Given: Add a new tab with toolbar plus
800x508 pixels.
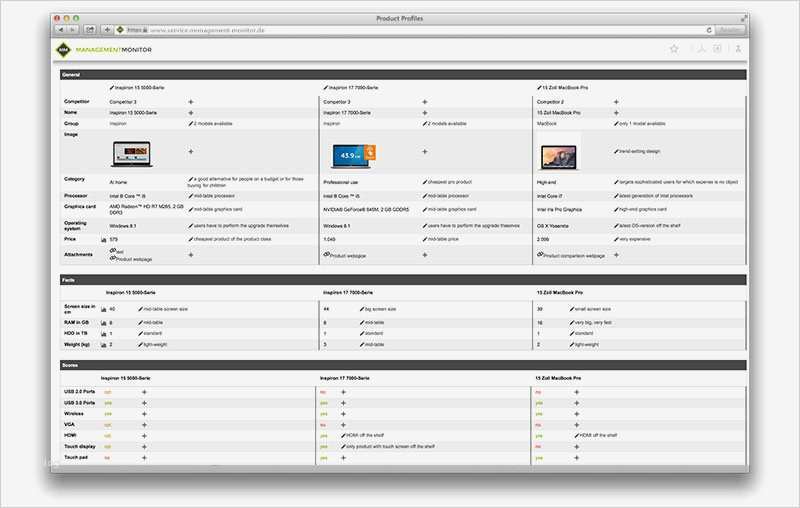Looking at the screenshot, I should (107, 30).
